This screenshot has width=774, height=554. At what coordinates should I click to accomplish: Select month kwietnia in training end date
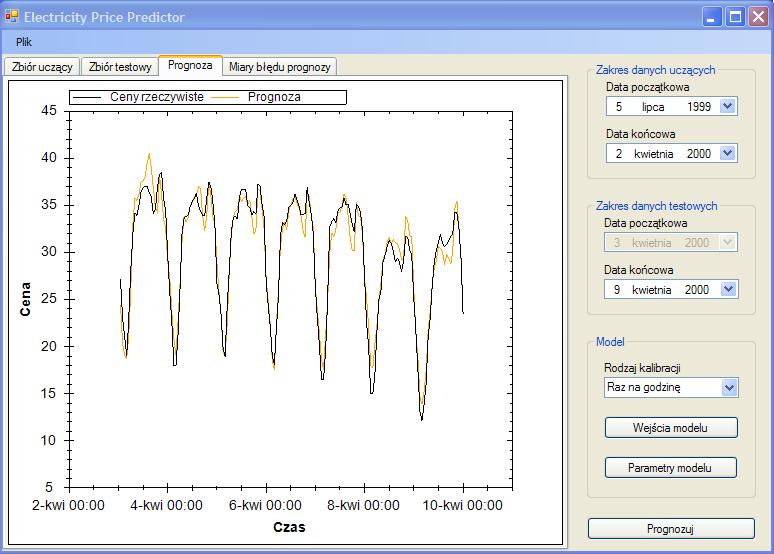[654, 154]
